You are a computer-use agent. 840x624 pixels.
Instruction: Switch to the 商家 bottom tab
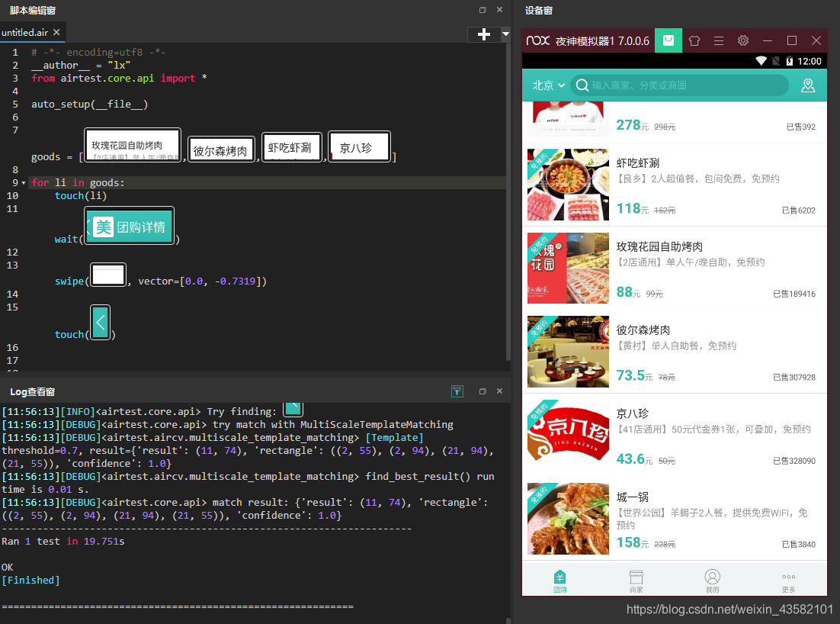click(636, 581)
